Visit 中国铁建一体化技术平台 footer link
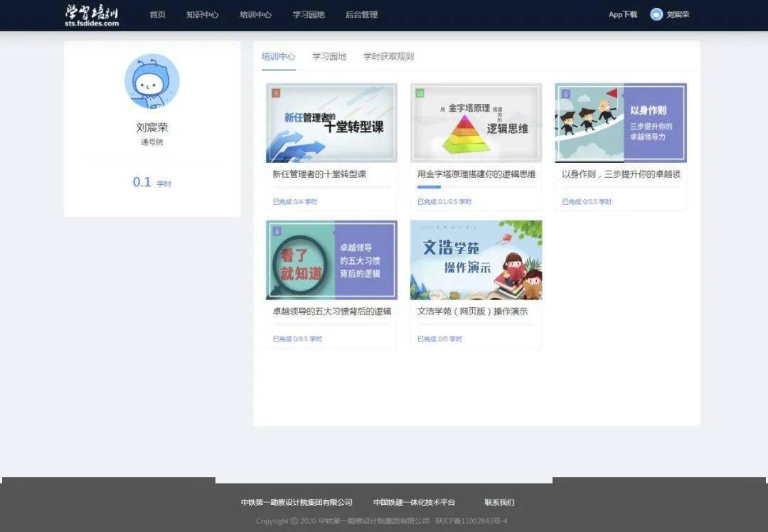The width and height of the screenshot is (768, 532). (414, 502)
